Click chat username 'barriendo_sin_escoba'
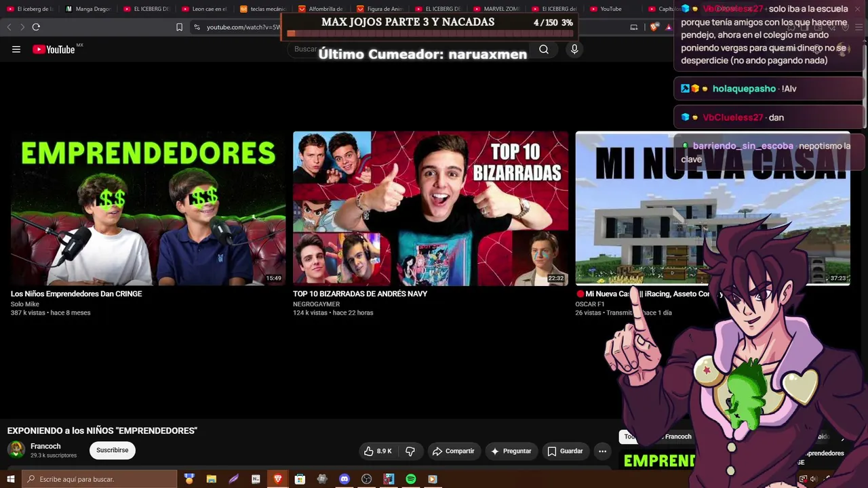Image resolution: width=868 pixels, height=488 pixels. pos(743,146)
